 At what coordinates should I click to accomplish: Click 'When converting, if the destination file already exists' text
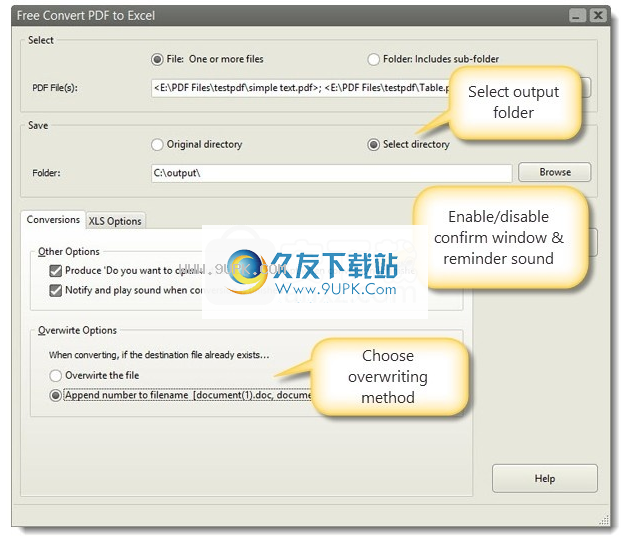159,355
